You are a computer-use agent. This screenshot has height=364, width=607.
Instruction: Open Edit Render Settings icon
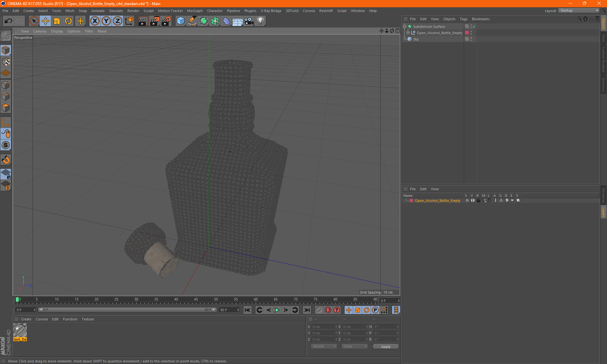point(166,21)
